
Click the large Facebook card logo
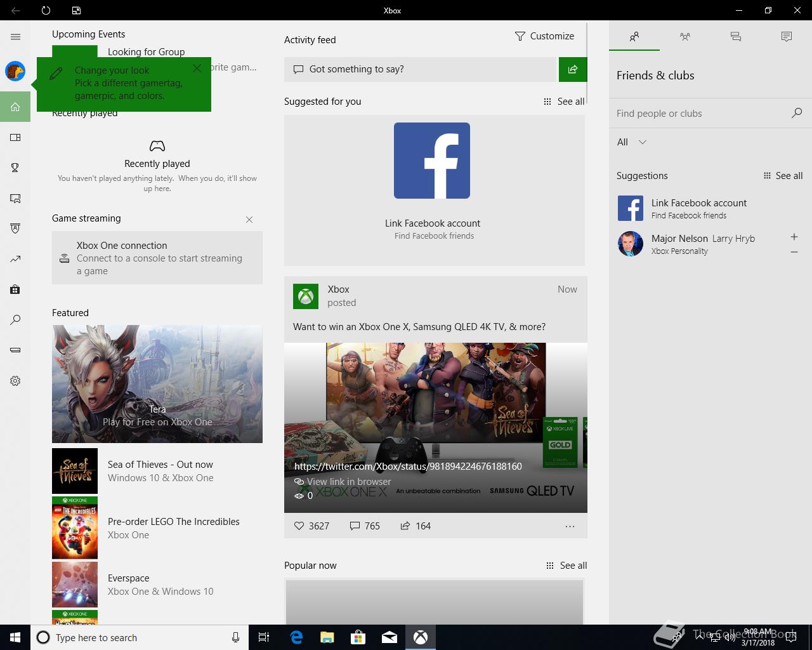(x=432, y=161)
